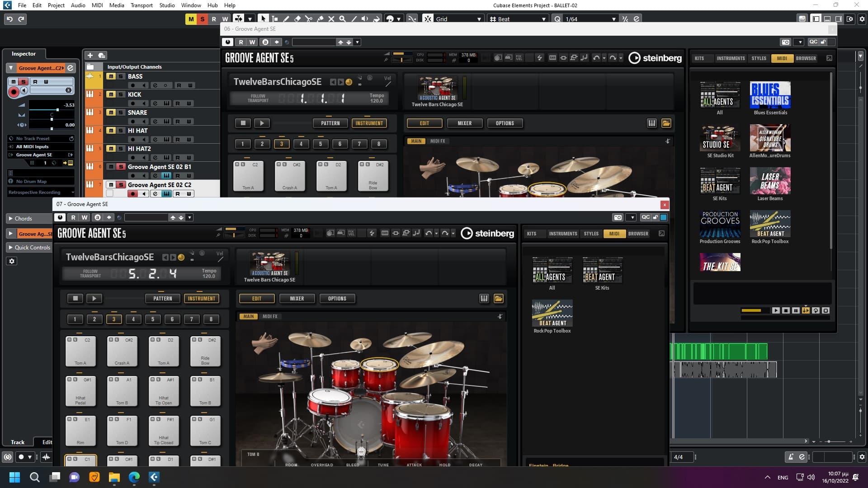Image resolution: width=868 pixels, height=488 pixels.
Task: Solo the KICK track
Action: coord(121,94)
